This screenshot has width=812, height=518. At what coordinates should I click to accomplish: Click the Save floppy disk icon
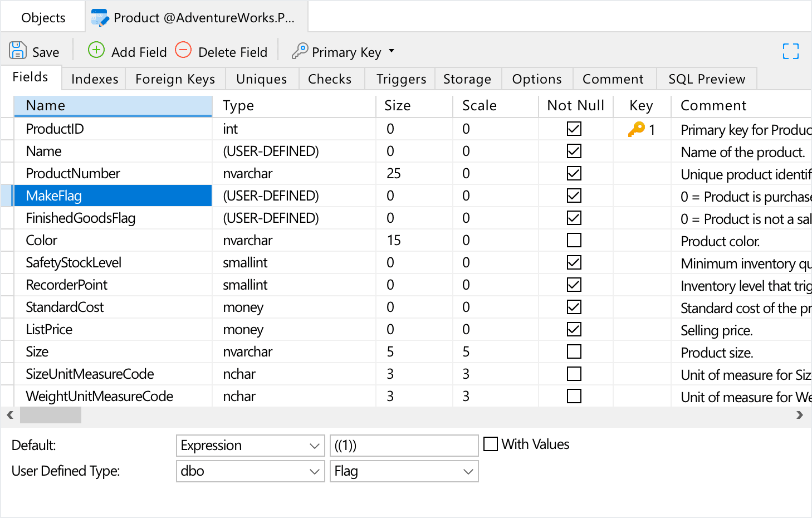pyautogui.click(x=17, y=51)
